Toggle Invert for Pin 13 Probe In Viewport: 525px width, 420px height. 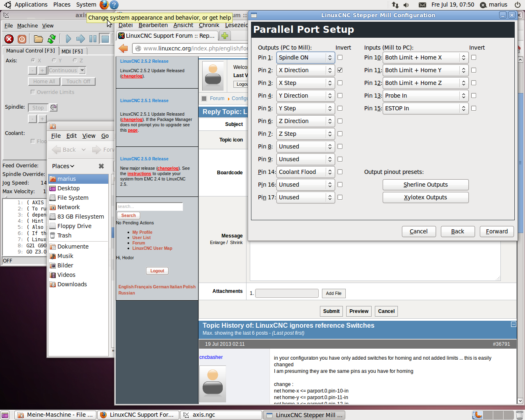point(474,96)
